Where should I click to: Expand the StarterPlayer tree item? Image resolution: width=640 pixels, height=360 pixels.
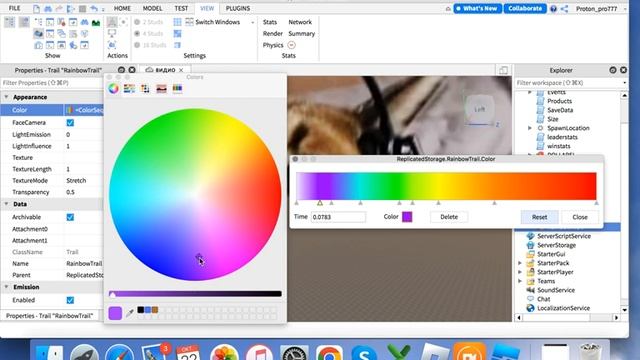point(520,272)
